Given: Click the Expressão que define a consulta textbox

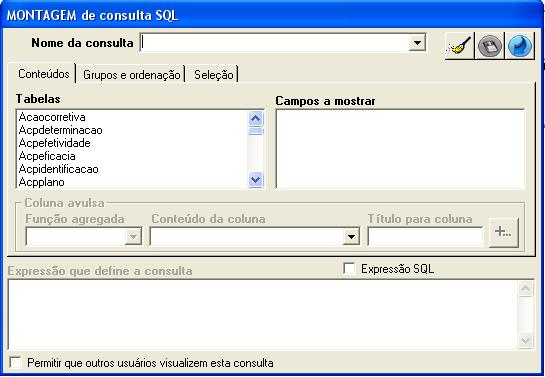Looking at the screenshot, I should (x=262, y=315).
